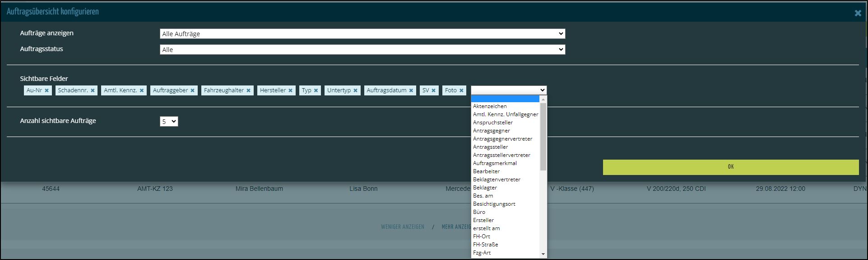Image resolution: width=868 pixels, height=260 pixels.
Task: Click the green OK button
Action: [x=730, y=167]
